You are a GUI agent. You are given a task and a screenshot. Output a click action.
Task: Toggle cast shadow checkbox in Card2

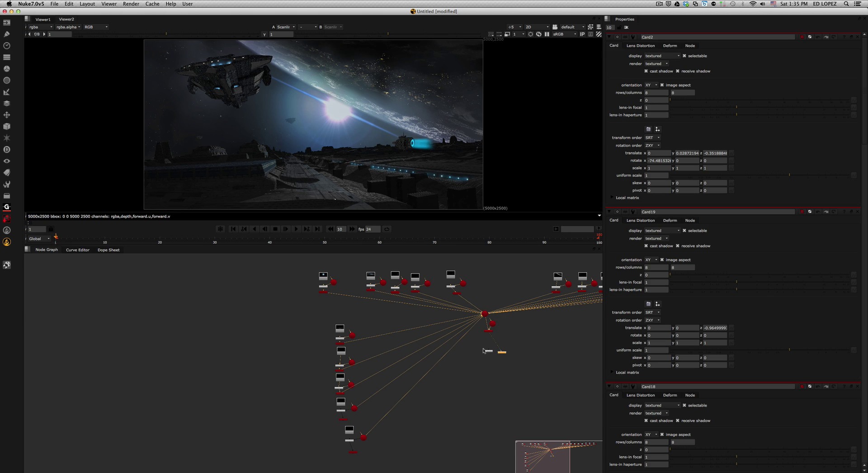[646, 71]
